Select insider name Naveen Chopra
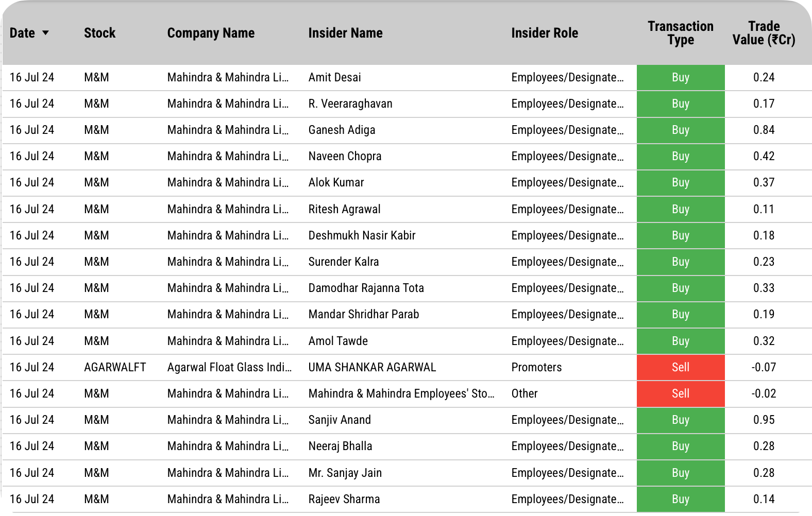Screen dimensions: 812x516 coord(345,156)
